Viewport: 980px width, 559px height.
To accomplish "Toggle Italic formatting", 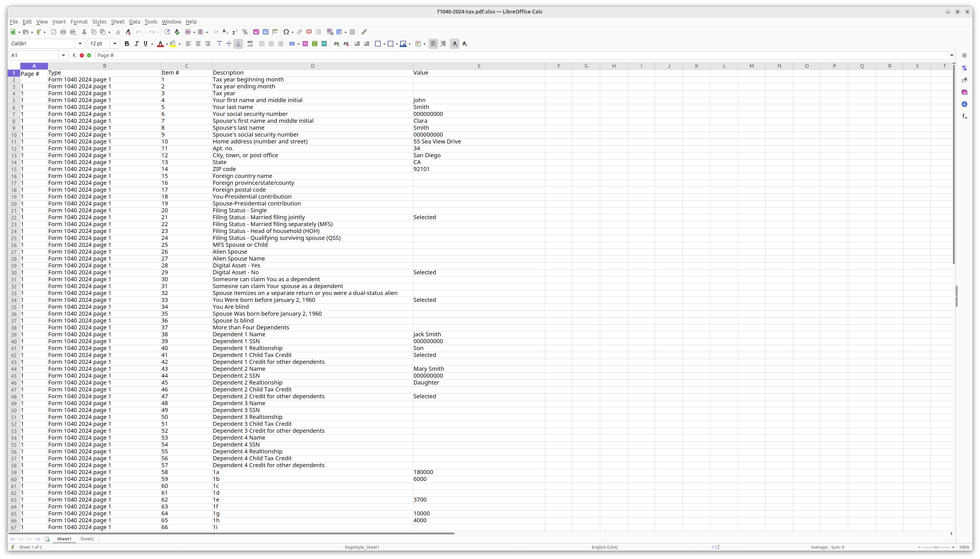I will pos(136,44).
